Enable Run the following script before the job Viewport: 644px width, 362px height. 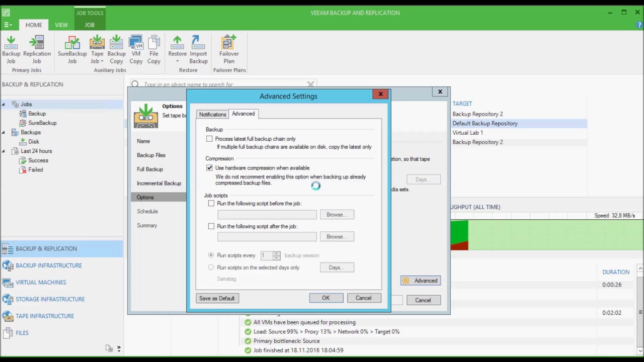[211, 204]
